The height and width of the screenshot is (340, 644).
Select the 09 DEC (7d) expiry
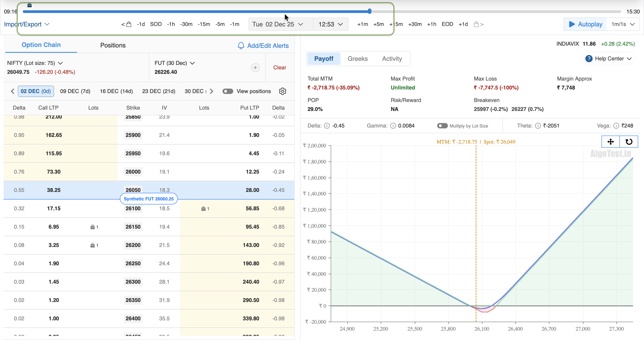click(x=75, y=91)
